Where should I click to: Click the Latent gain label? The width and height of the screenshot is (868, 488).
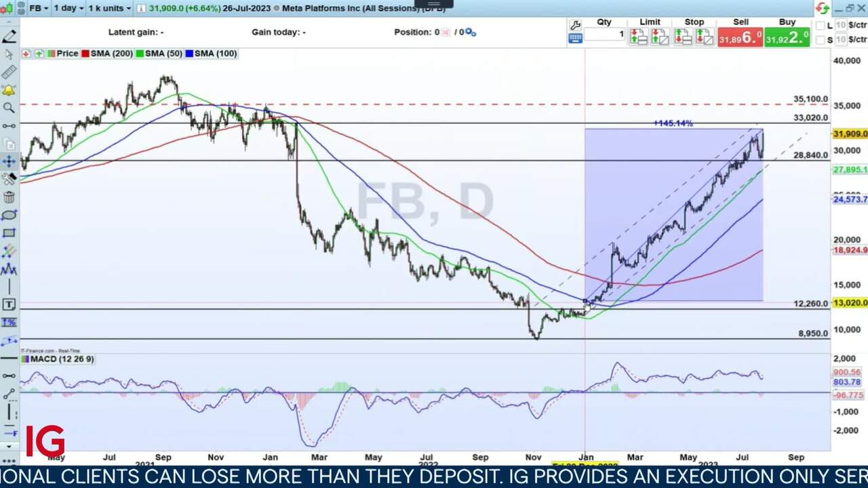pyautogui.click(x=136, y=32)
